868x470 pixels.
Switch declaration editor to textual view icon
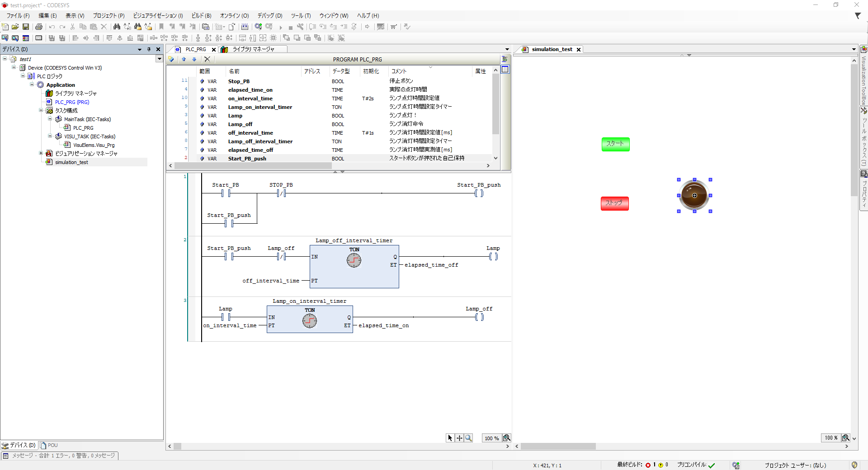click(x=505, y=59)
